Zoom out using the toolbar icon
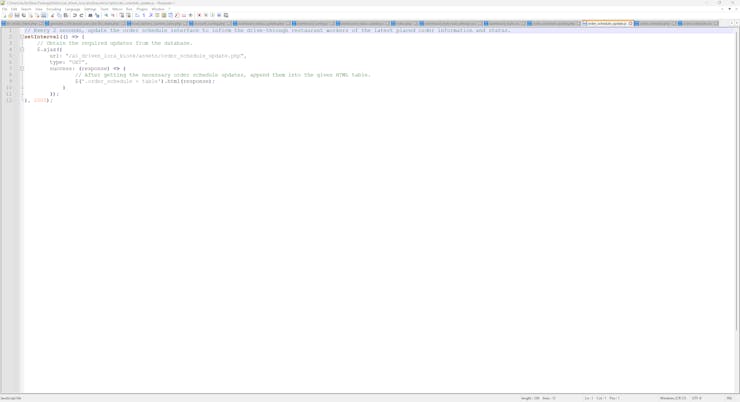 (x=113, y=15)
